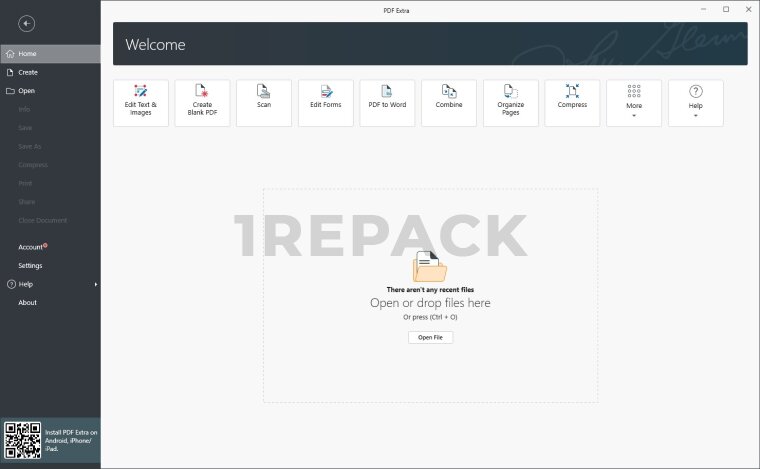Open the Edit Forms tool
This screenshot has width=760, height=469.
coord(326,103)
